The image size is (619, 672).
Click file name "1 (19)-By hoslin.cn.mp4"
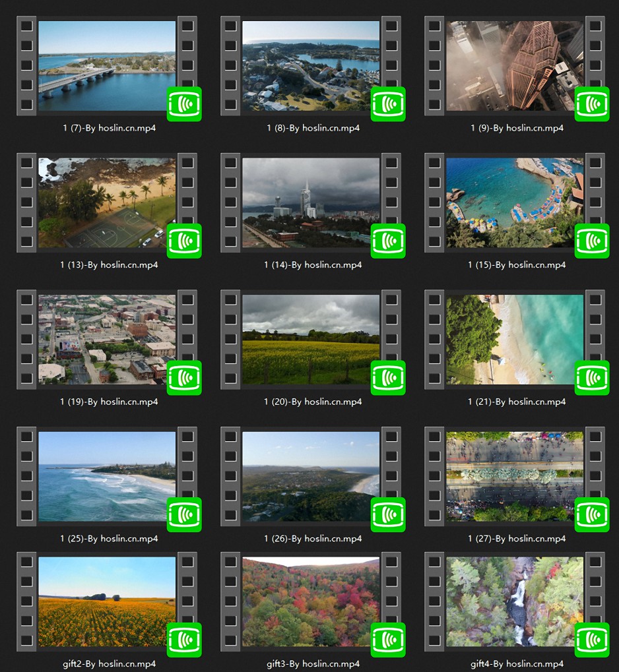(x=109, y=402)
